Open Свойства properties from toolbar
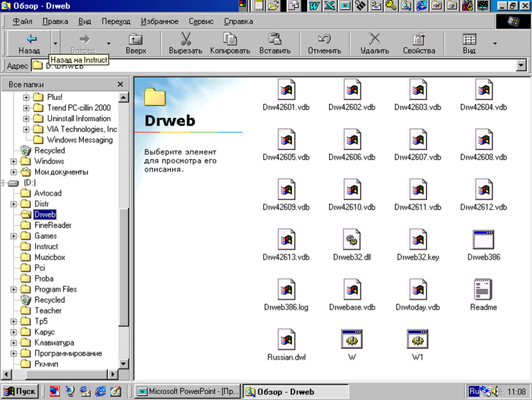The image size is (532, 400). 419,43
